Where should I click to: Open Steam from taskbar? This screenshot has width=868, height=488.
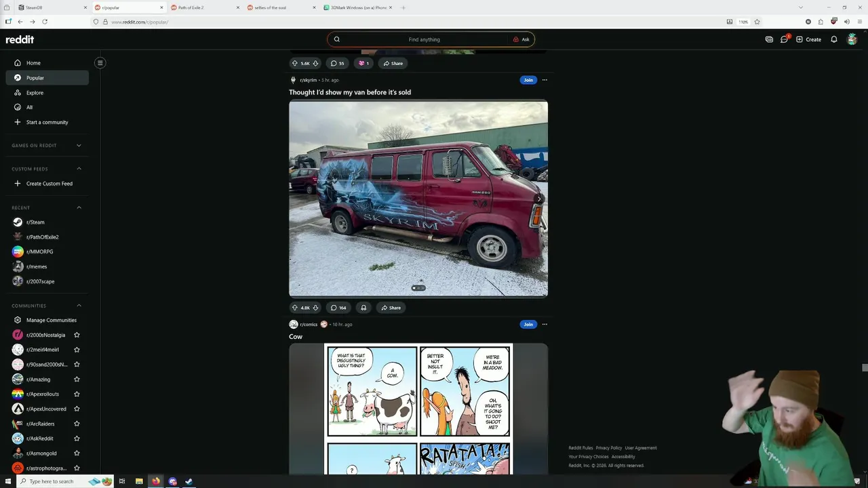(x=189, y=481)
